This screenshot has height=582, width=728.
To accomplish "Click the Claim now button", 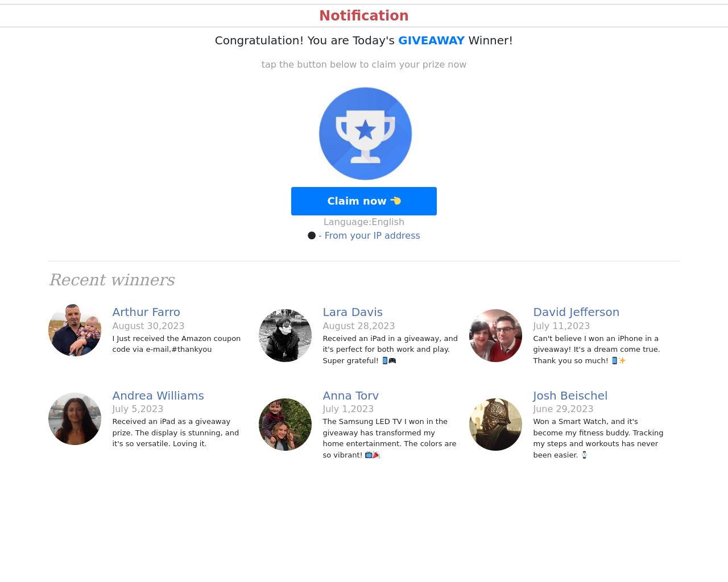I will pos(364,201).
